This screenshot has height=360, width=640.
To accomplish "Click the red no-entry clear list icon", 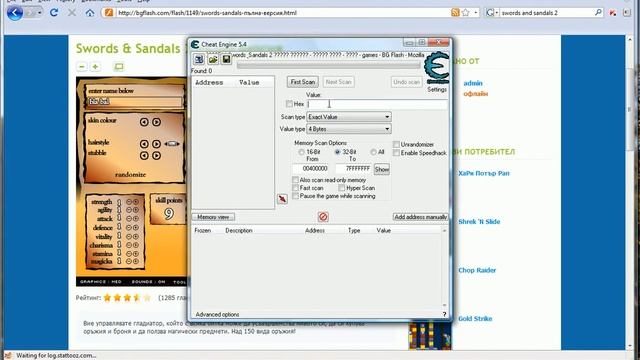I will (323, 216).
